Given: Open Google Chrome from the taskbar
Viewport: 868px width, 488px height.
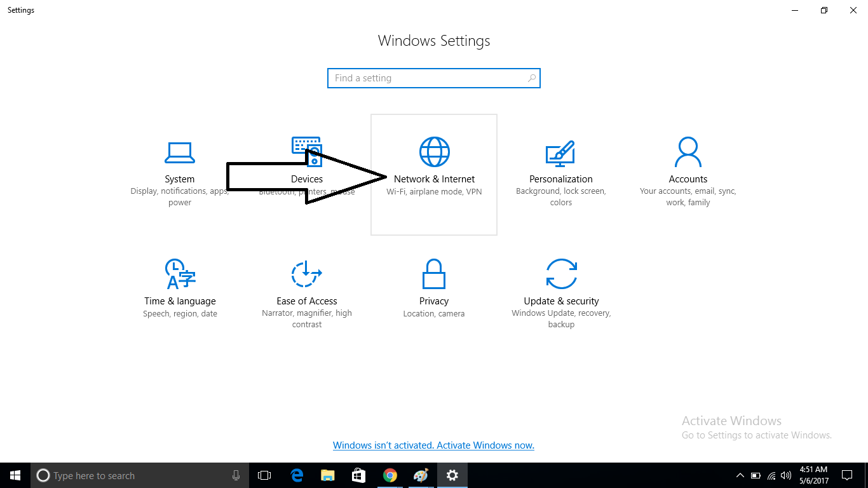Looking at the screenshot, I should pos(390,475).
